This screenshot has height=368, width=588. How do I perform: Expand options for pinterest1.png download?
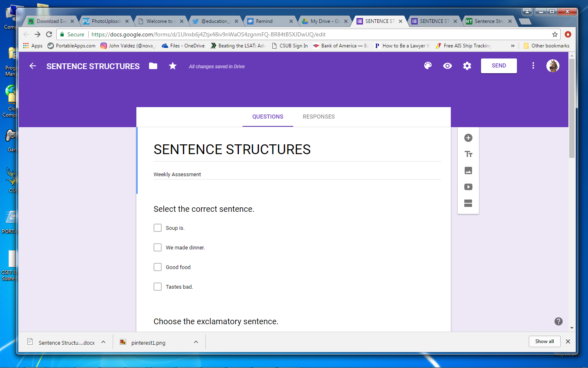click(x=196, y=342)
